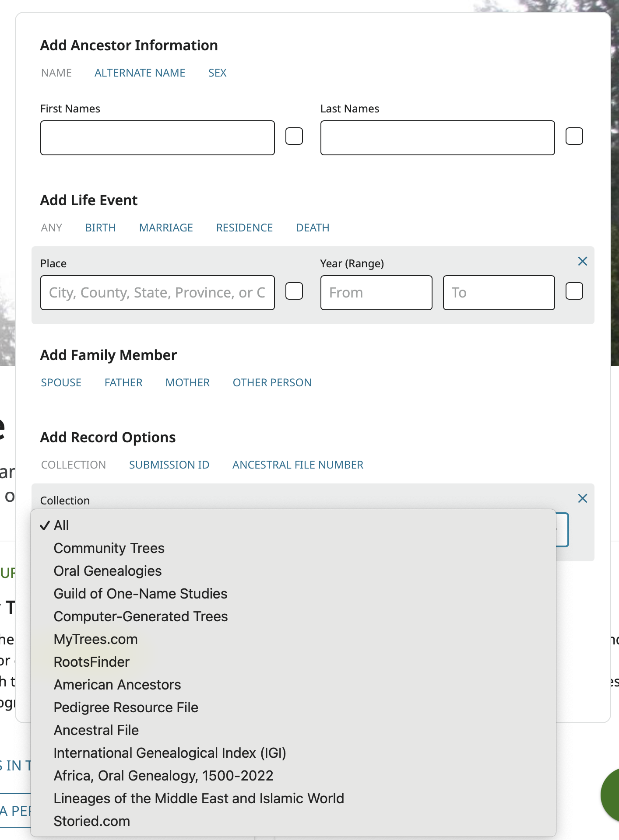
Task: Choose Pedigree Resource File option
Action: coord(126,707)
